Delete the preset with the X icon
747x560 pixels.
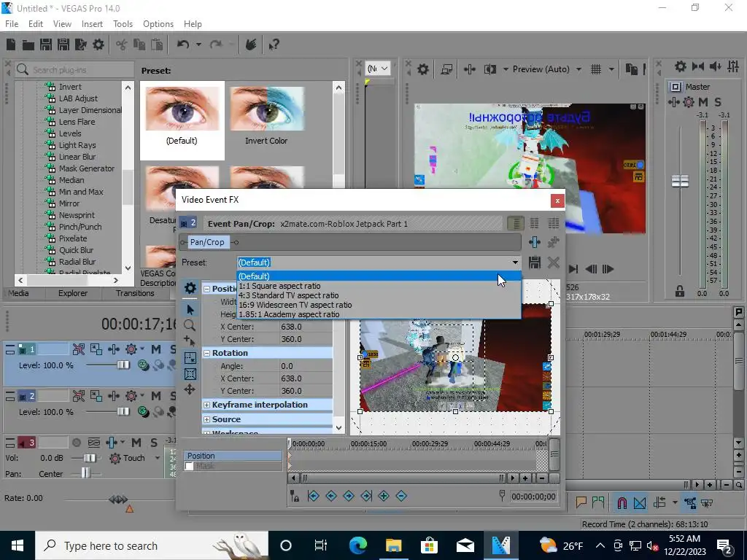(x=553, y=262)
